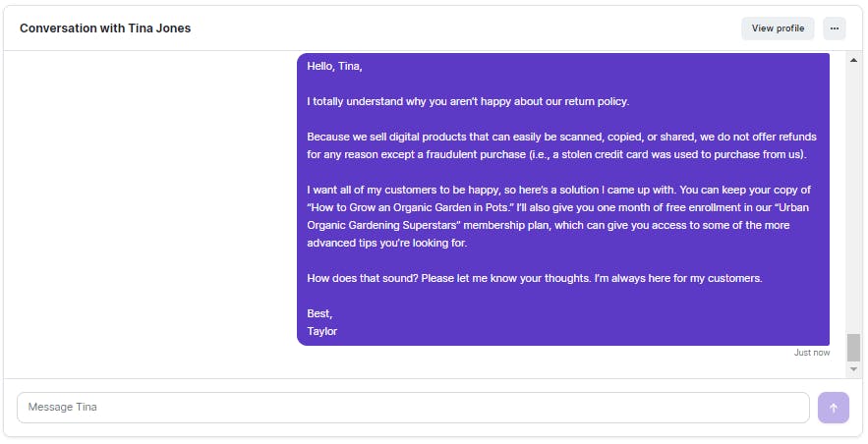Click the return policy sentence in the message

pos(468,102)
